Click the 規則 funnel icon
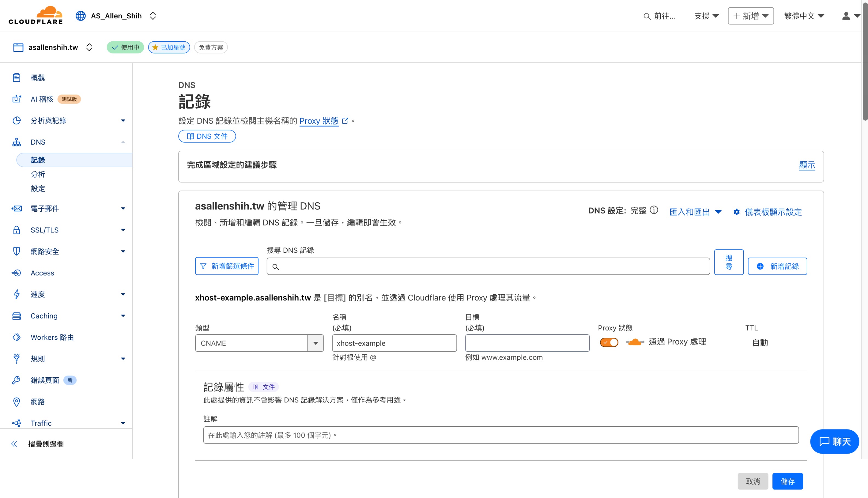Image resolution: width=868 pixels, height=498 pixels. click(x=16, y=359)
